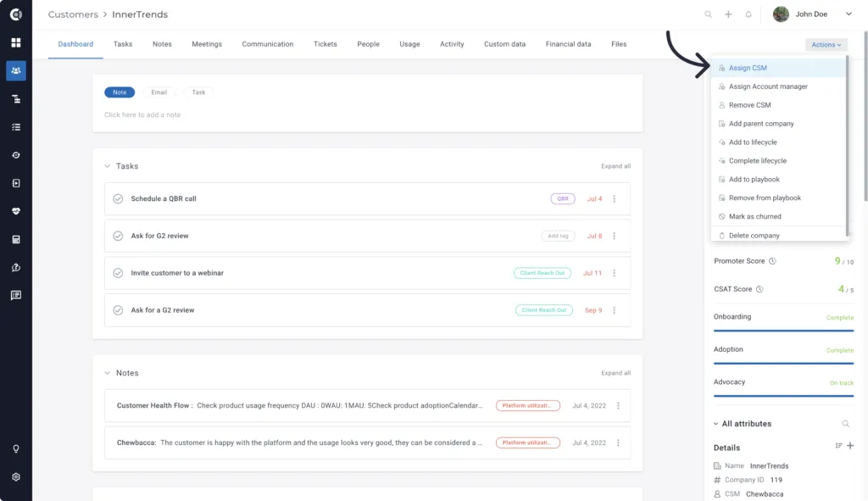Switch composer to Email
The height and width of the screenshot is (501, 868).
coord(159,92)
